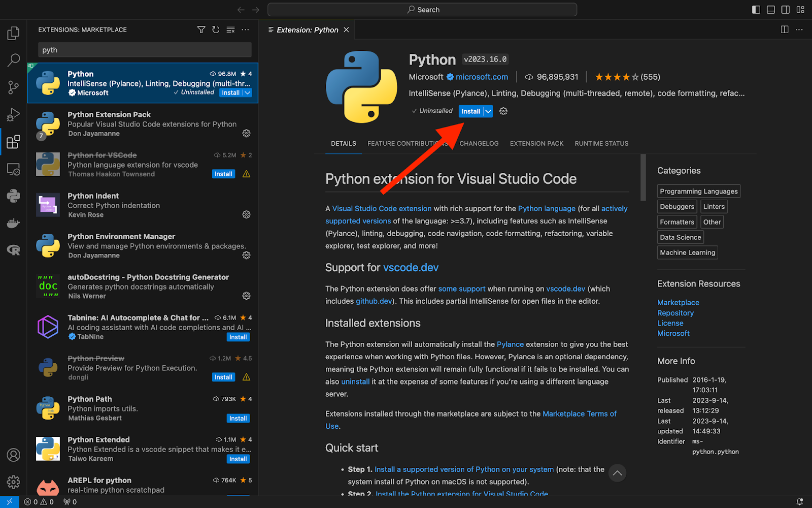Open Remote Explorer view
Screen dimensions: 812x508
pos(13,169)
